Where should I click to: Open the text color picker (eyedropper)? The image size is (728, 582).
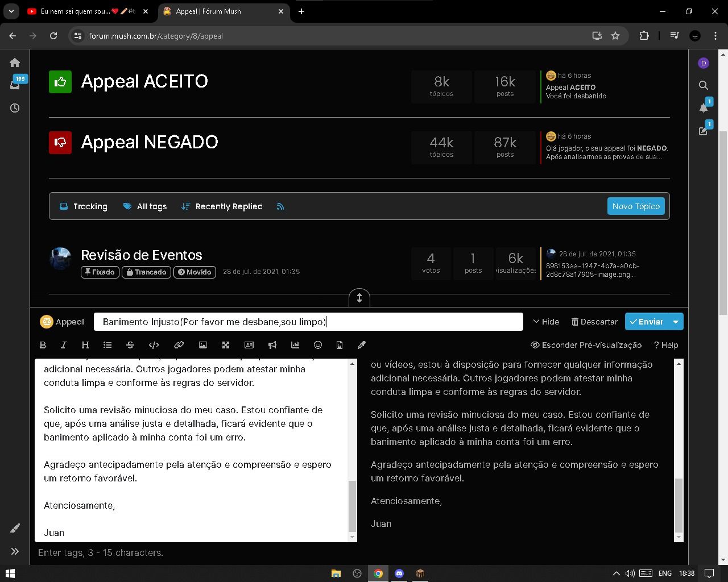pos(362,345)
